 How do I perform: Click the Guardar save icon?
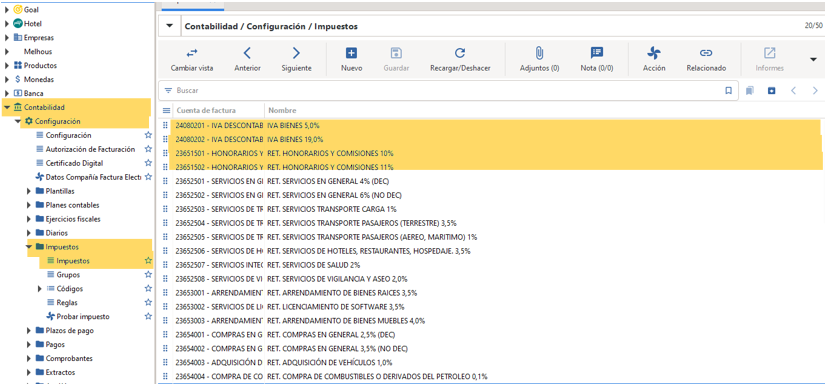(x=396, y=53)
